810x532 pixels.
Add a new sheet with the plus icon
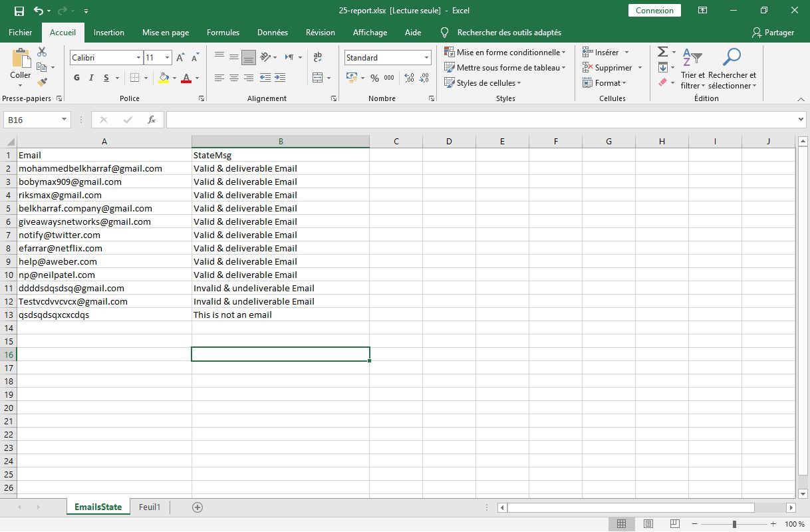(x=197, y=507)
